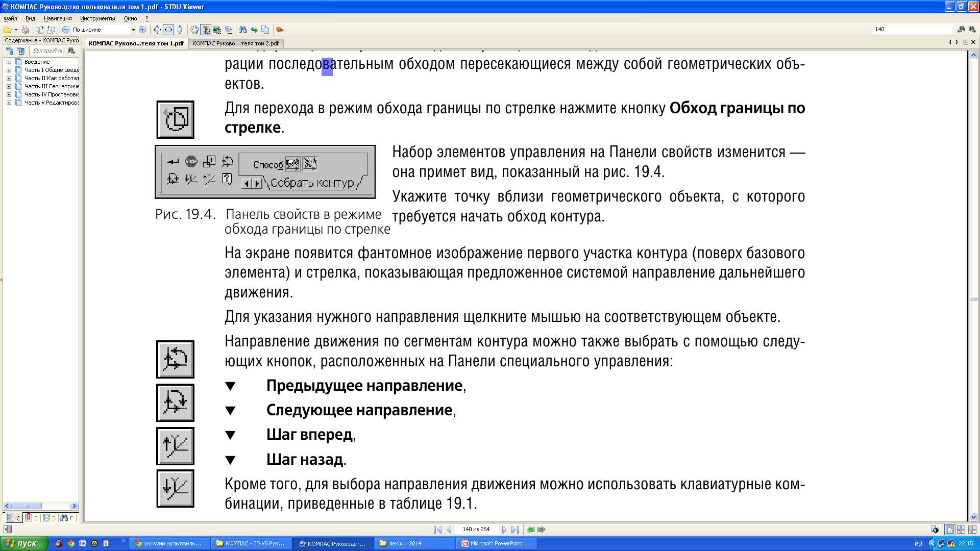Expand the Введение tree node
The height and width of the screenshot is (551, 980).
[x=9, y=62]
